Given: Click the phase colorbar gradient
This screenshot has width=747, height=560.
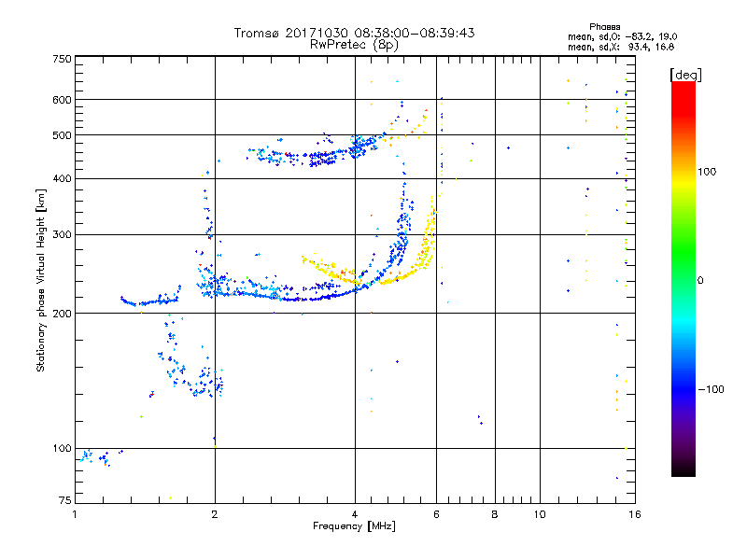Looking at the screenshot, I should (x=684, y=279).
